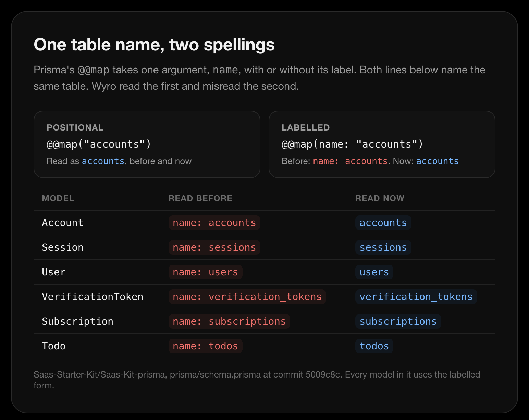529x420 pixels.
Task: Click the blue "verification_tokens" badge
Action: tap(416, 297)
